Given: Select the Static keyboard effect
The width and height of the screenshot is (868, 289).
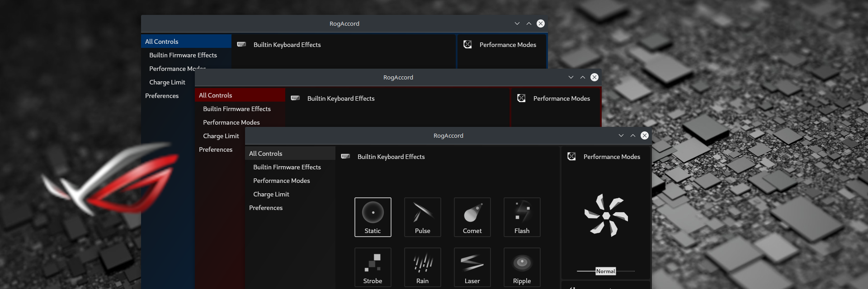Looking at the screenshot, I should point(373,217).
